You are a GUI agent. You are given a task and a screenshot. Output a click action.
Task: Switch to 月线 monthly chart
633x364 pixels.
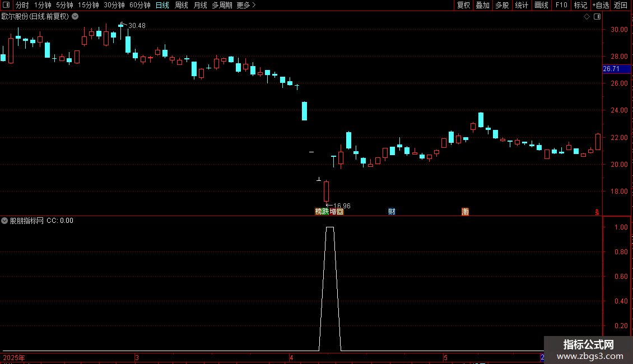coord(200,5)
